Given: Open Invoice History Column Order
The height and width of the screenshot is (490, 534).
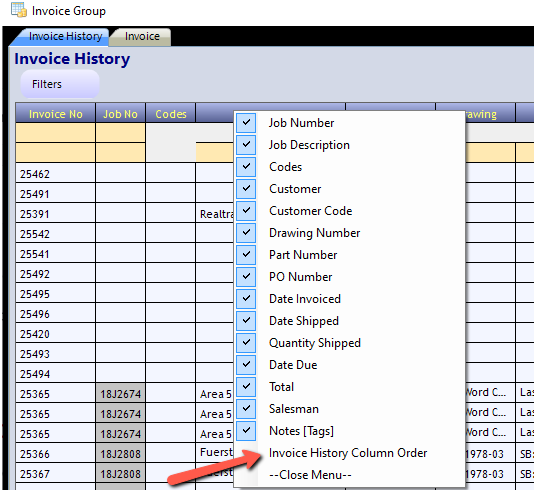Looking at the screenshot, I should [348, 453].
